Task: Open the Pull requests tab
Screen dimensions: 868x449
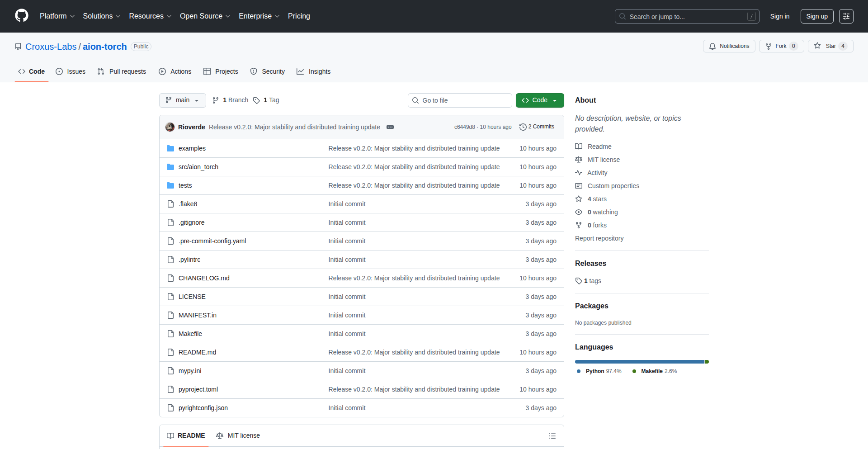Action: 122,71
